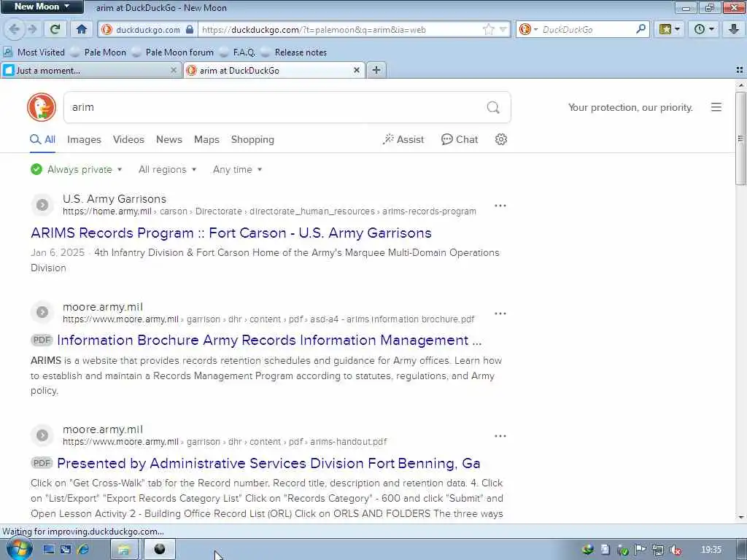This screenshot has width=747, height=560.
Task: Select the News results tab
Action: click(169, 139)
